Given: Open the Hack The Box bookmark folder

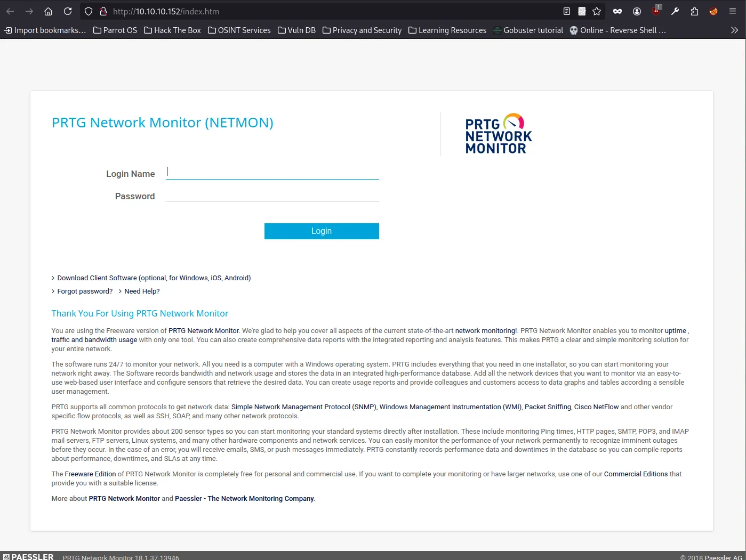Looking at the screenshot, I should pyautogui.click(x=172, y=30).
